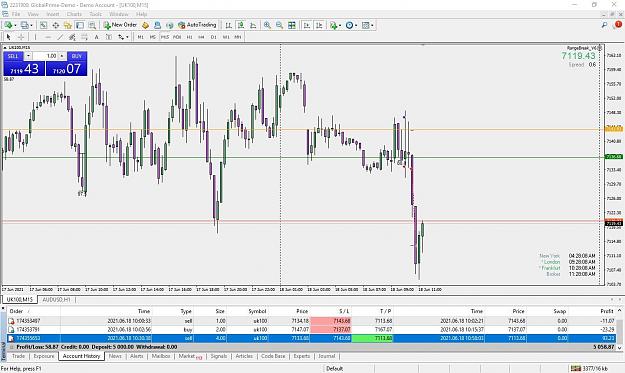Select the text label tool
The image size is (625, 373).
tap(109, 37)
